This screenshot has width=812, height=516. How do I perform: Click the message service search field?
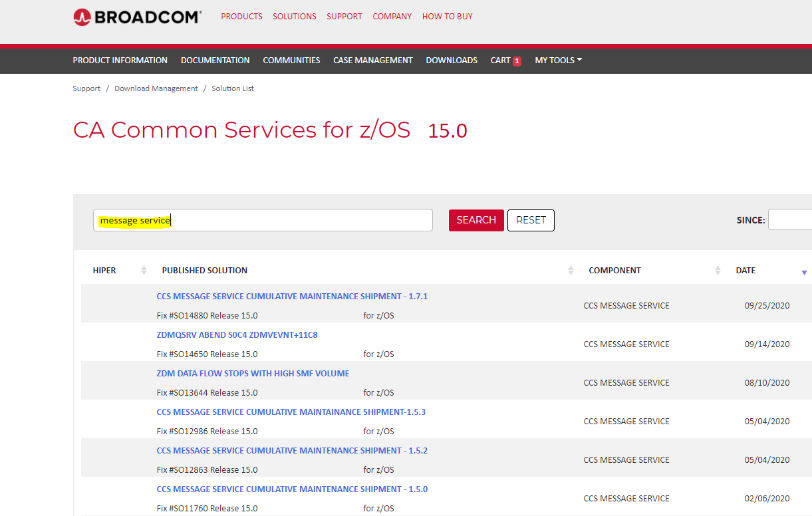[x=263, y=221]
